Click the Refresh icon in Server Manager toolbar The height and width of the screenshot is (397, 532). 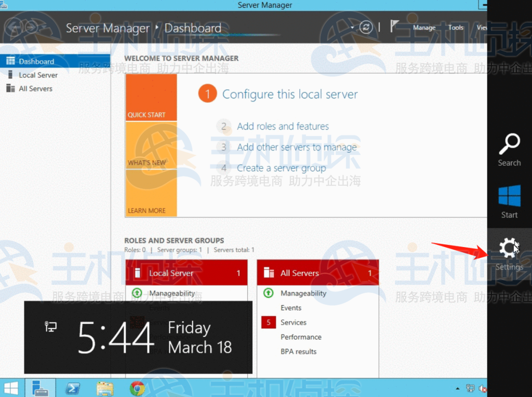pyautogui.click(x=367, y=28)
